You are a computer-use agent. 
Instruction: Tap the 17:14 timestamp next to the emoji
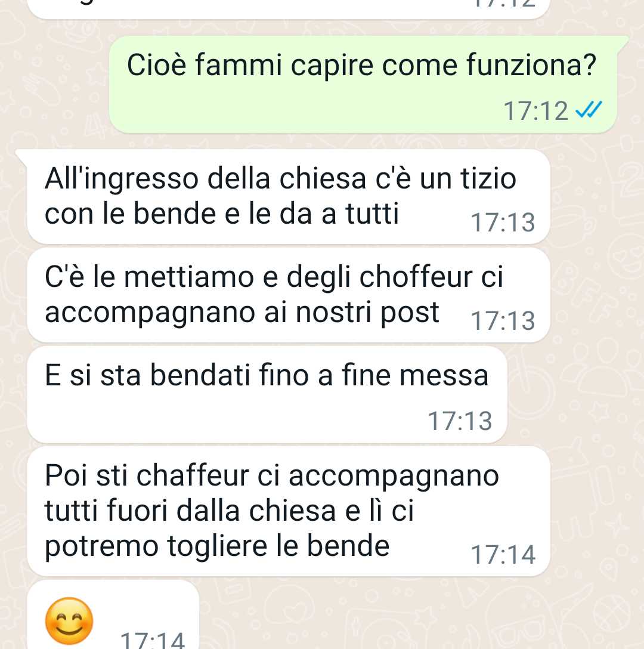tap(152, 640)
